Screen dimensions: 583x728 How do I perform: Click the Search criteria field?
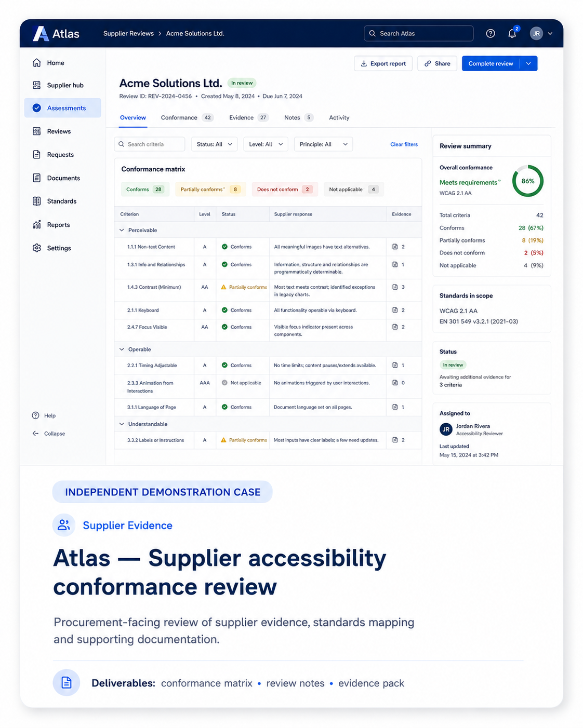[x=150, y=144]
